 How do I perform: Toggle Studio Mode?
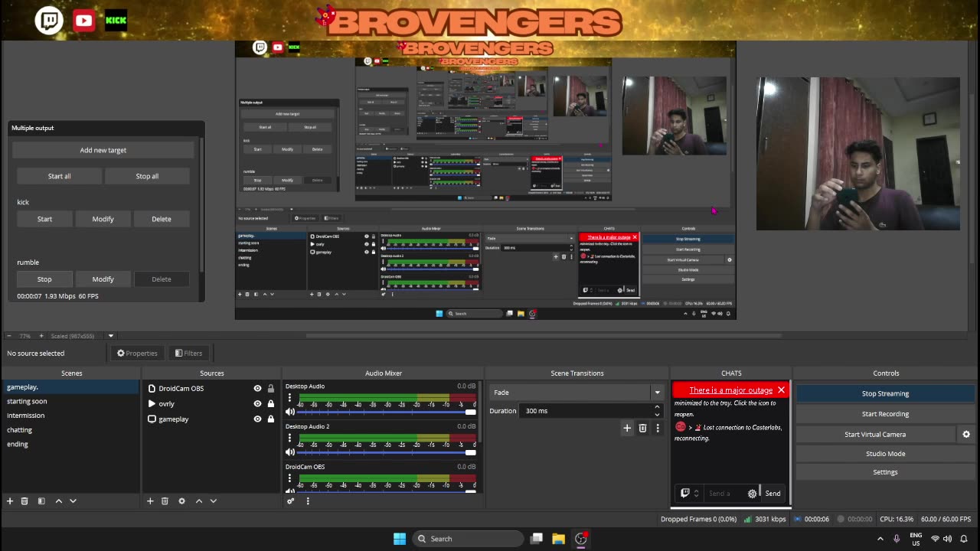pyautogui.click(x=885, y=454)
